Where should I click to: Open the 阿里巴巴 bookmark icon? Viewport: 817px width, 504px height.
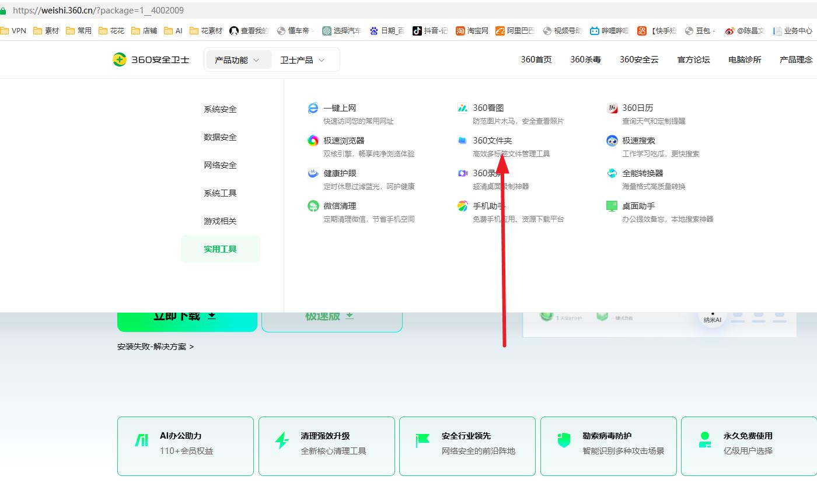pyautogui.click(x=500, y=31)
